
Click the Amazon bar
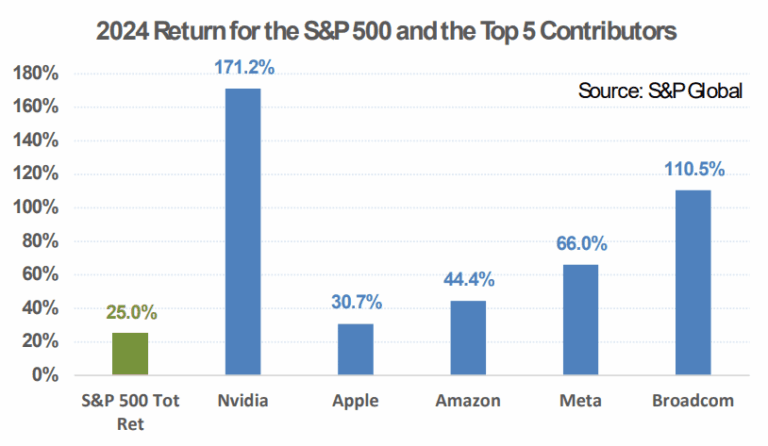(468, 338)
